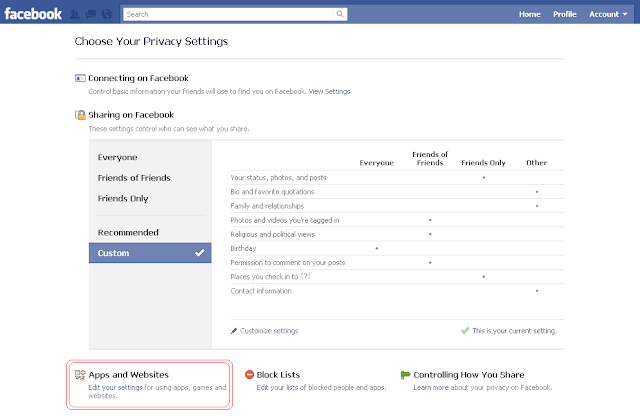Click the Friends of Friends column header
The height and width of the screenshot is (417, 640).
tap(430, 158)
